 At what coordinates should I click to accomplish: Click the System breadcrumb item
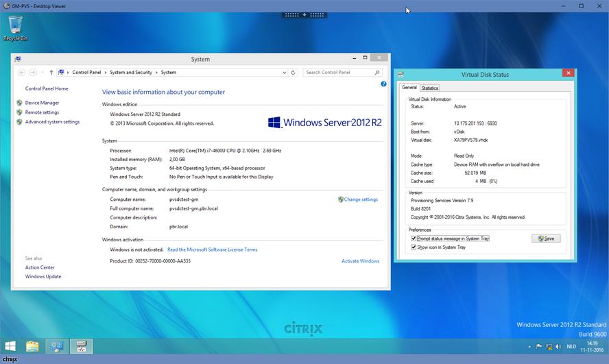(x=169, y=72)
